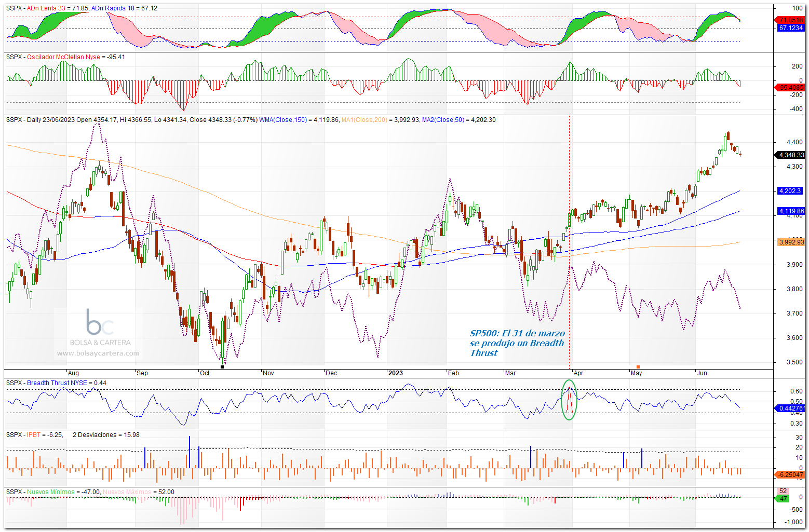809x532 pixels.
Task: Click the red spike inside the Breadth Thrust oval
Action: [570, 400]
